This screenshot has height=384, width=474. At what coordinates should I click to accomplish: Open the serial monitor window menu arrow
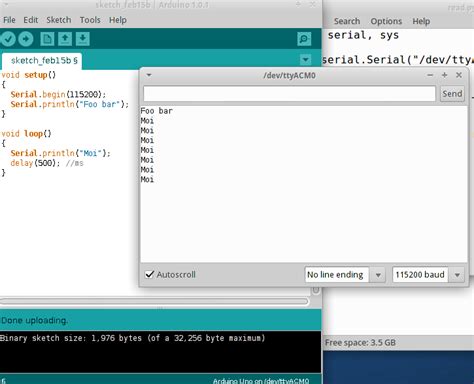pos(149,75)
